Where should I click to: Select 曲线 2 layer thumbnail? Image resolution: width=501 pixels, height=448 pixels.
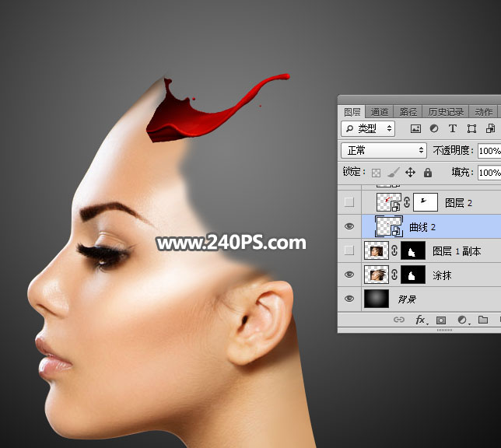pyautogui.click(x=388, y=226)
